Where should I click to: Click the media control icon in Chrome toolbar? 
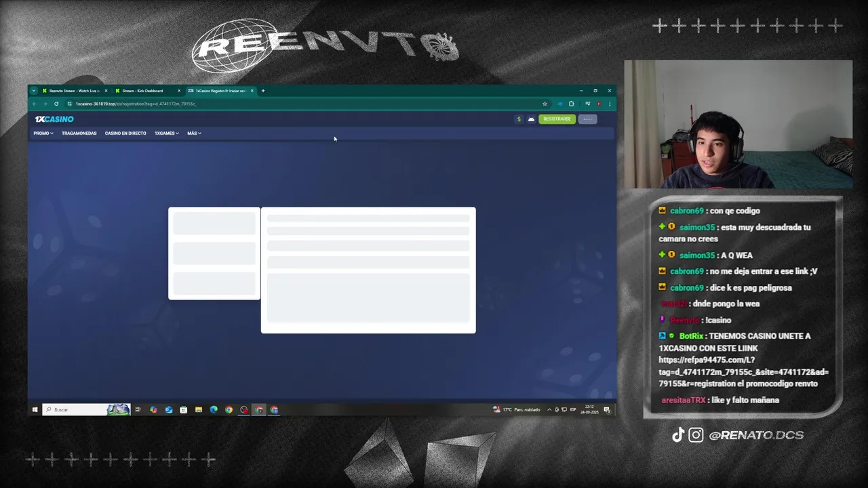(x=587, y=104)
